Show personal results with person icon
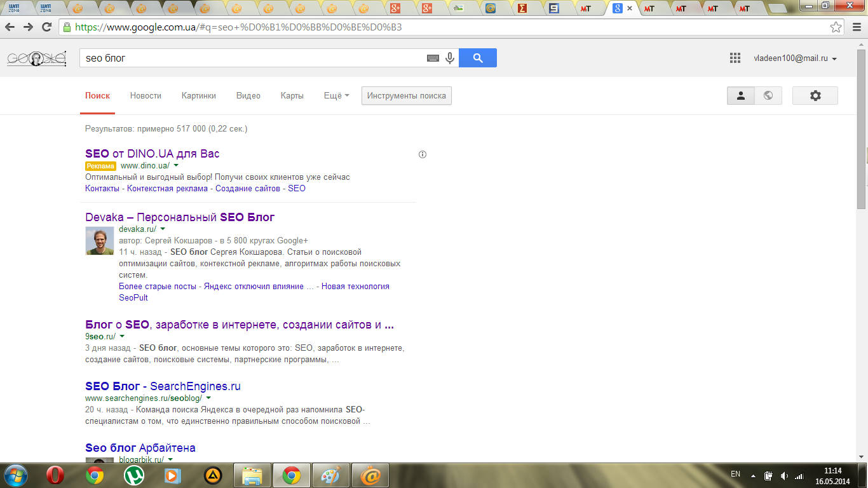868x488 pixels. click(x=740, y=95)
